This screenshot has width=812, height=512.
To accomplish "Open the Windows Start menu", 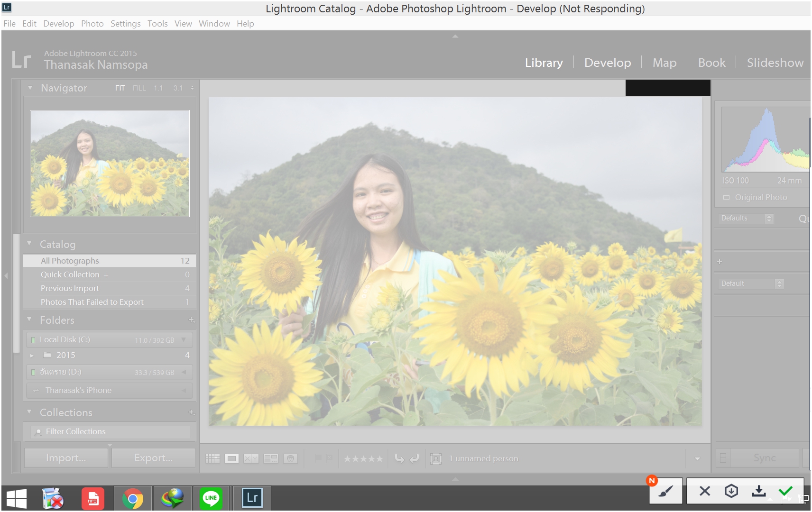I will click(x=17, y=498).
